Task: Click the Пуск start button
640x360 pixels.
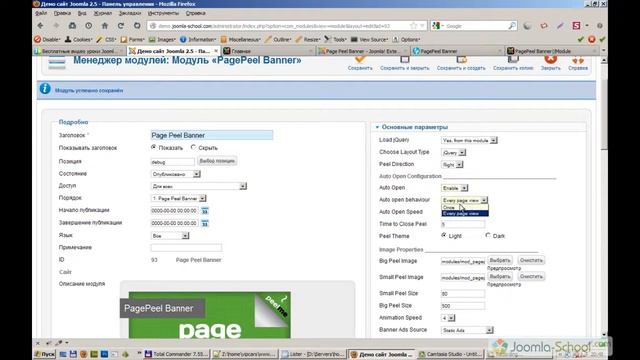Action: pos(45,354)
